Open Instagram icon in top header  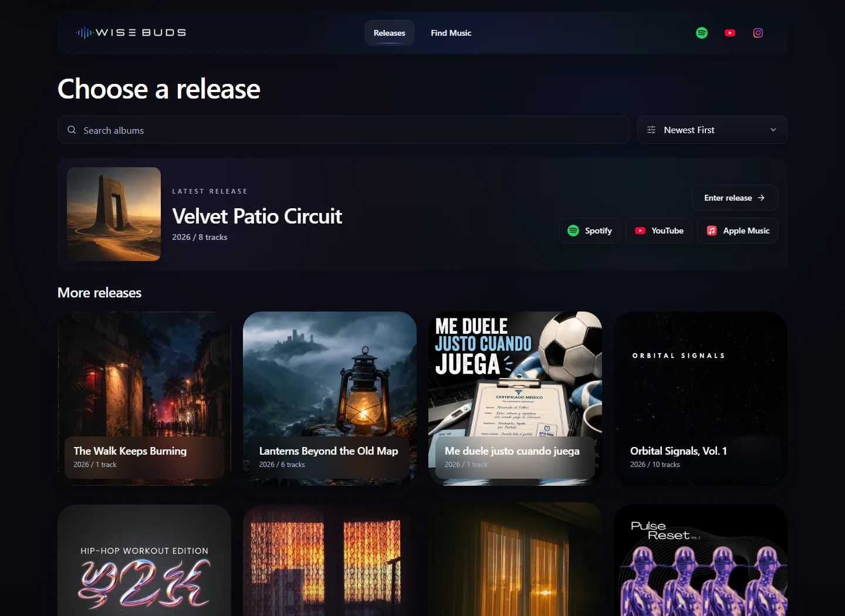pyautogui.click(x=758, y=33)
